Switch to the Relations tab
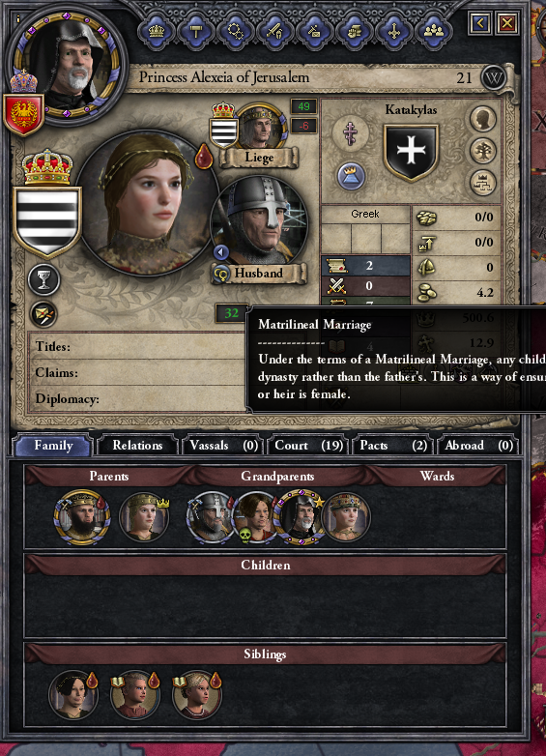 [137, 446]
